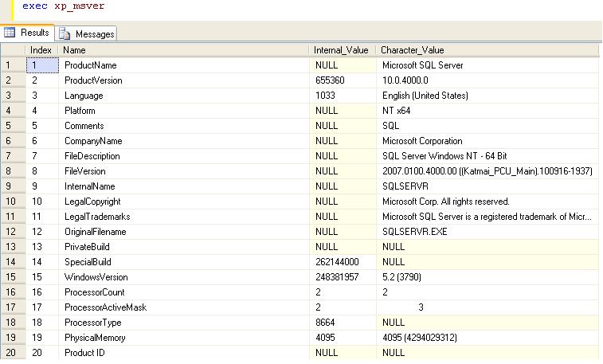603x364 pixels.
Task: Click row header number 20
Action: coord(13,353)
